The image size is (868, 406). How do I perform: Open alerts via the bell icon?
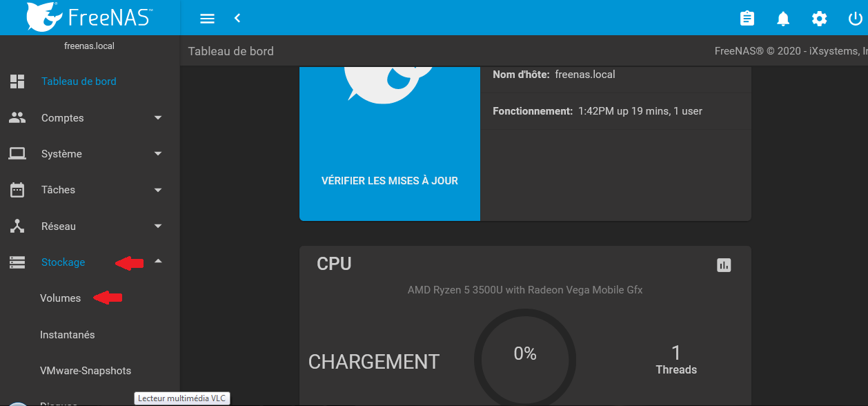pos(783,19)
